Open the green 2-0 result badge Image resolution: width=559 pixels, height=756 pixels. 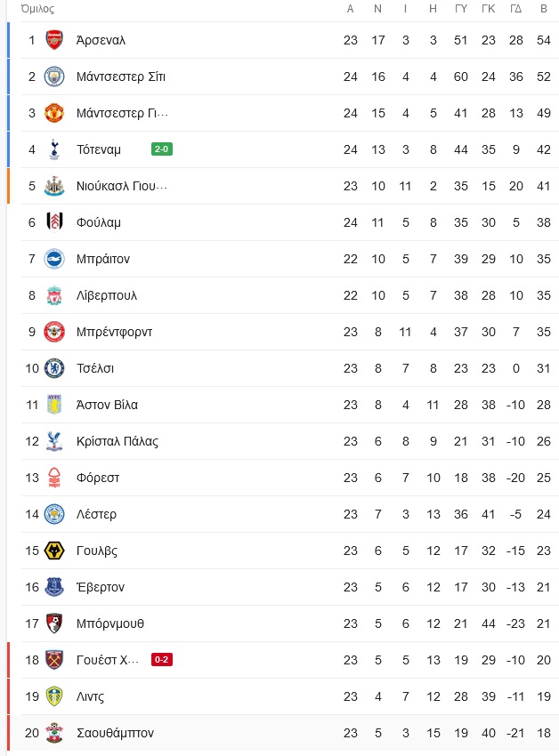(162, 149)
